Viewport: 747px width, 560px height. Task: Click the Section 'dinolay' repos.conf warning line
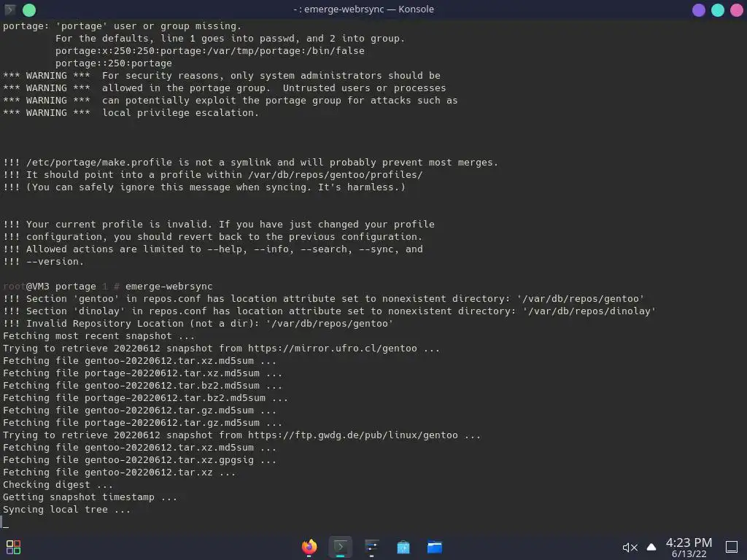pyautogui.click(x=329, y=311)
